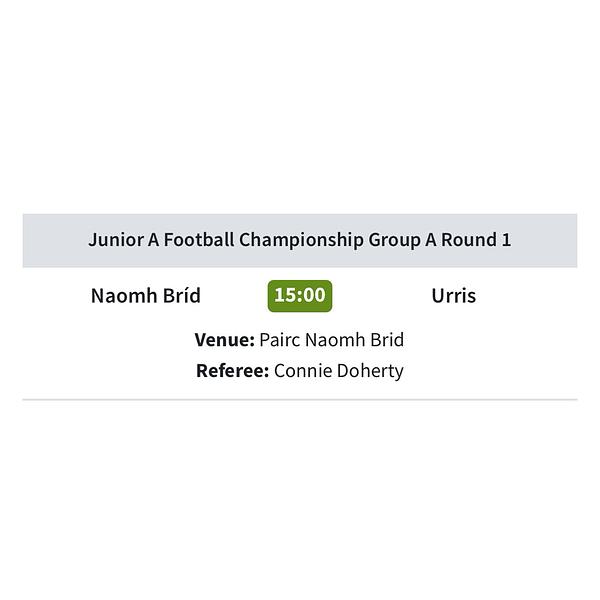Click the green 15:00 kick-off time badge
600x600 pixels.
point(300,296)
